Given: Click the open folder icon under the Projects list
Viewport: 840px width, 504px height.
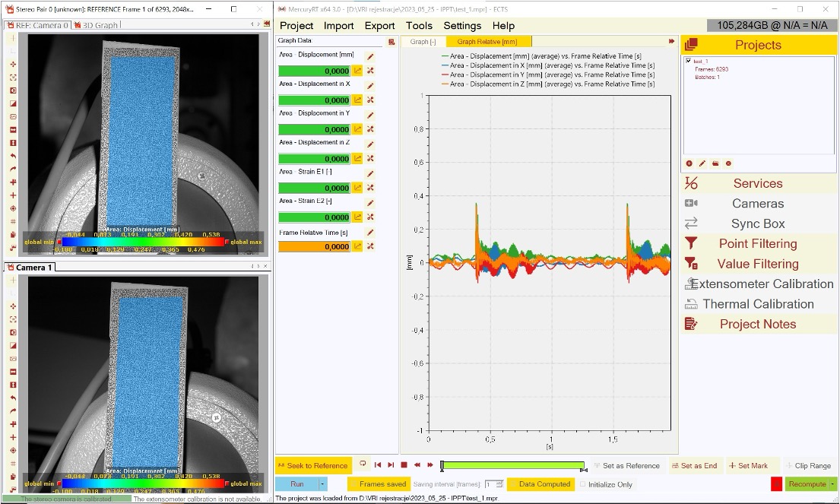Looking at the screenshot, I should tap(715, 163).
